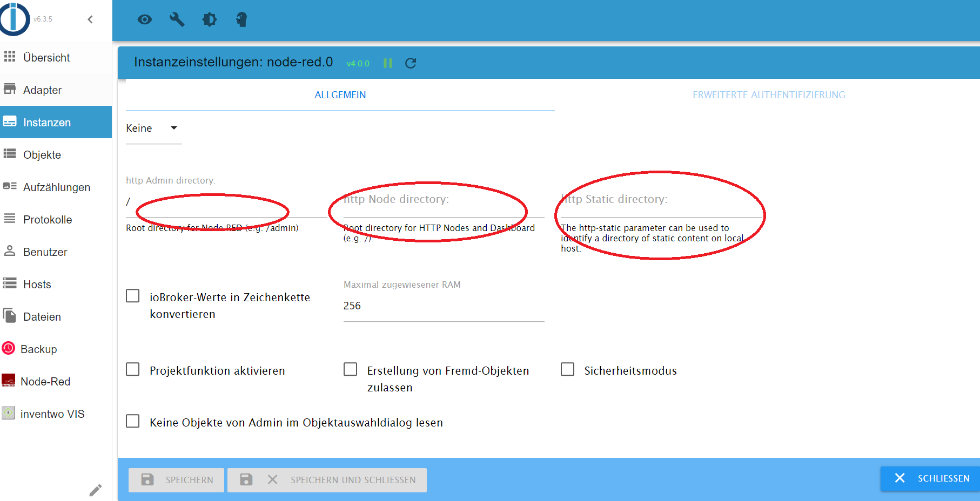
Task: Collapse the sidebar with the left chevron
Action: tap(90, 19)
